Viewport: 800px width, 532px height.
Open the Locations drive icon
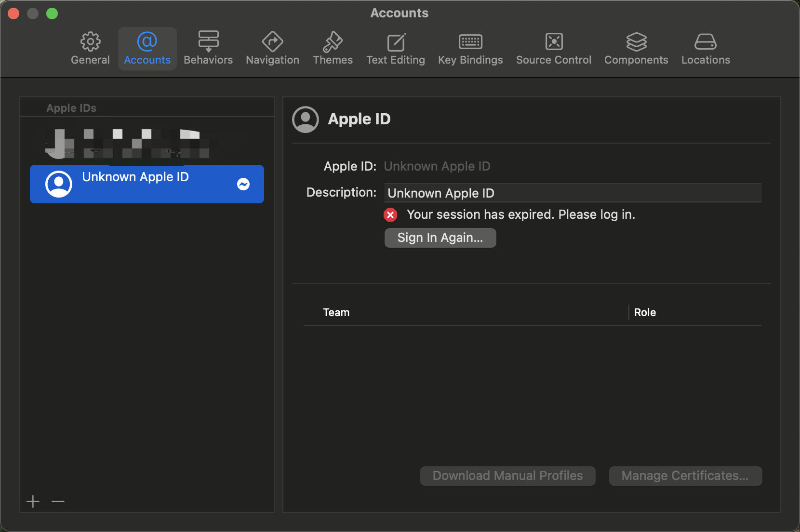click(x=705, y=41)
